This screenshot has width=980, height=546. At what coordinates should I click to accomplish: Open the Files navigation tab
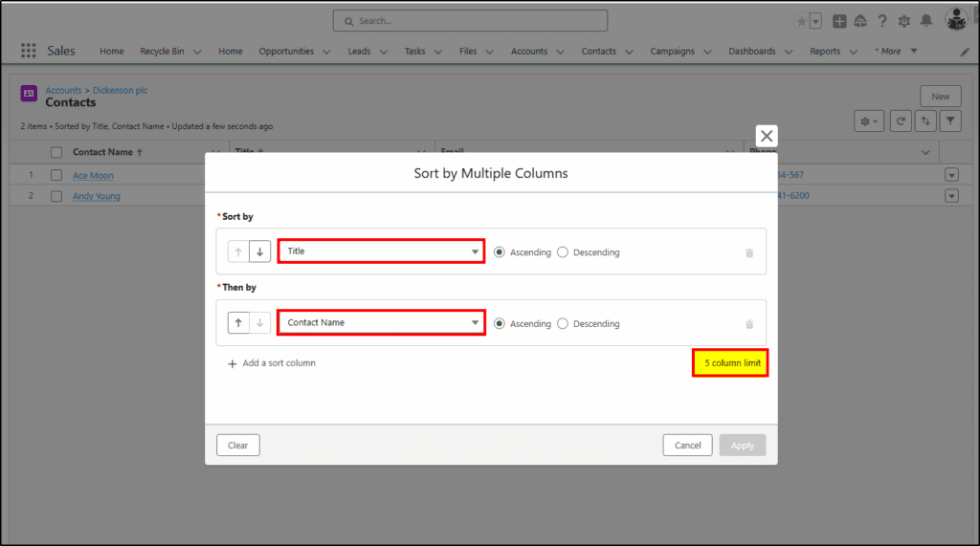click(468, 52)
